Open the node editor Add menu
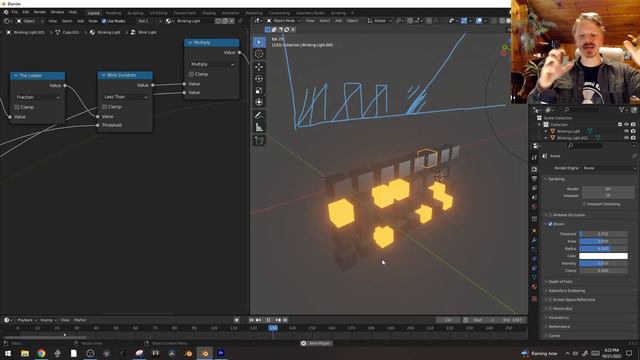 pos(80,21)
